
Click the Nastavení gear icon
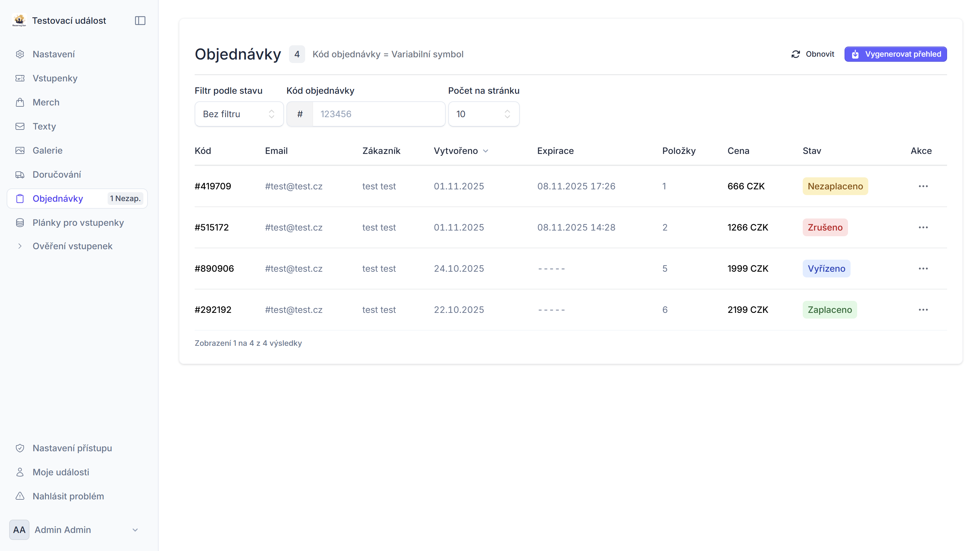(x=20, y=54)
